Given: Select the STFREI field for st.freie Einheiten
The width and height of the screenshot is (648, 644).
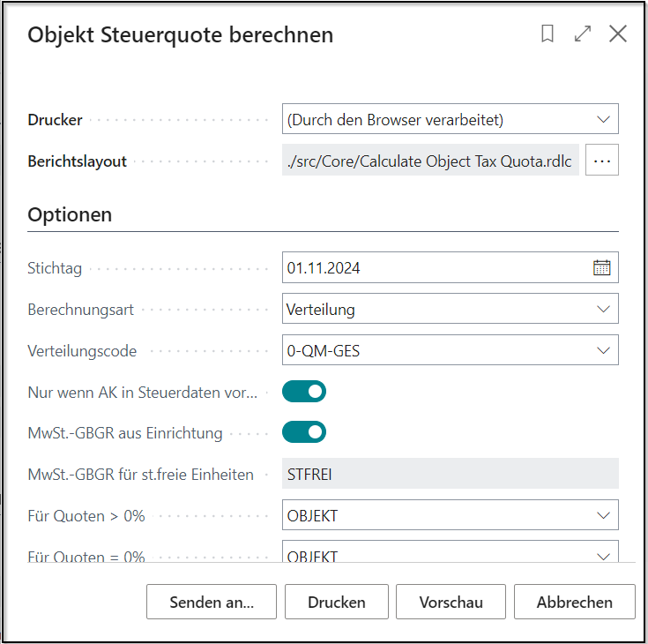Looking at the screenshot, I should coord(451,474).
